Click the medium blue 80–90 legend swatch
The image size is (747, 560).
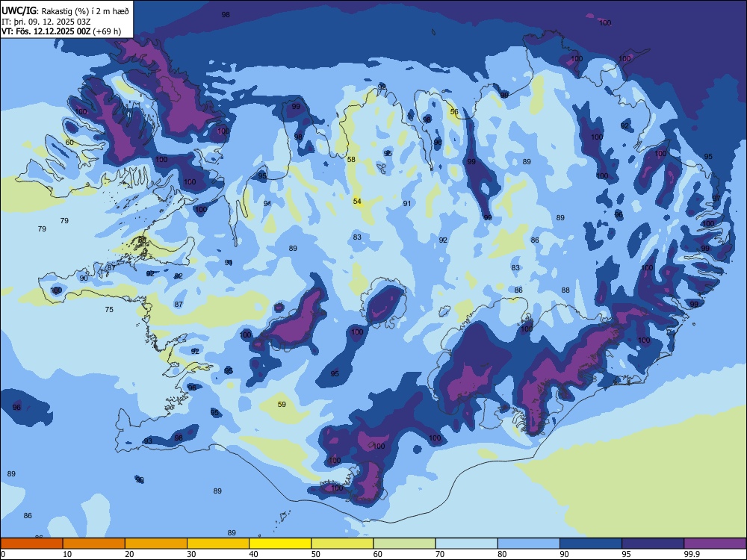[x=529, y=544]
